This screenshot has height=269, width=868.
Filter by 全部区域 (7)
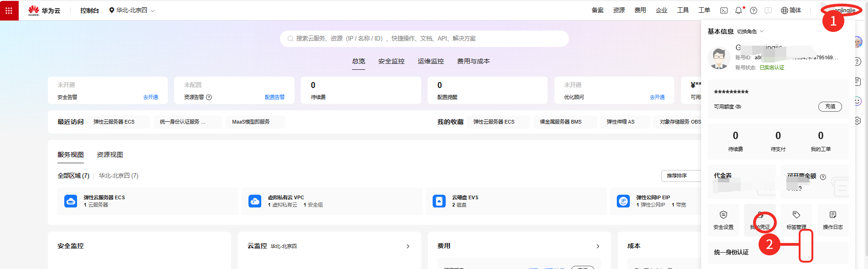pos(73,176)
